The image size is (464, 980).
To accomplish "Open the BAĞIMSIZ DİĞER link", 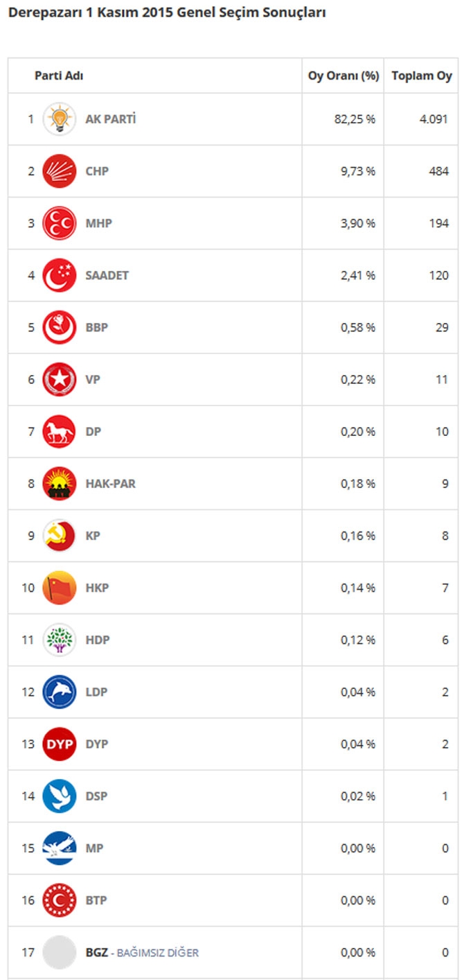I will click(157, 953).
